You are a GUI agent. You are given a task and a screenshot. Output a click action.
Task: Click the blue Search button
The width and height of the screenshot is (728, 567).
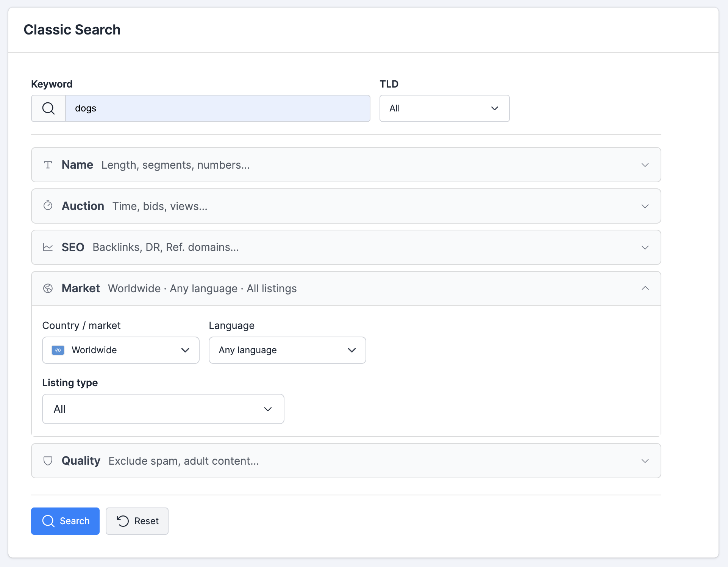pyautogui.click(x=65, y=521)
